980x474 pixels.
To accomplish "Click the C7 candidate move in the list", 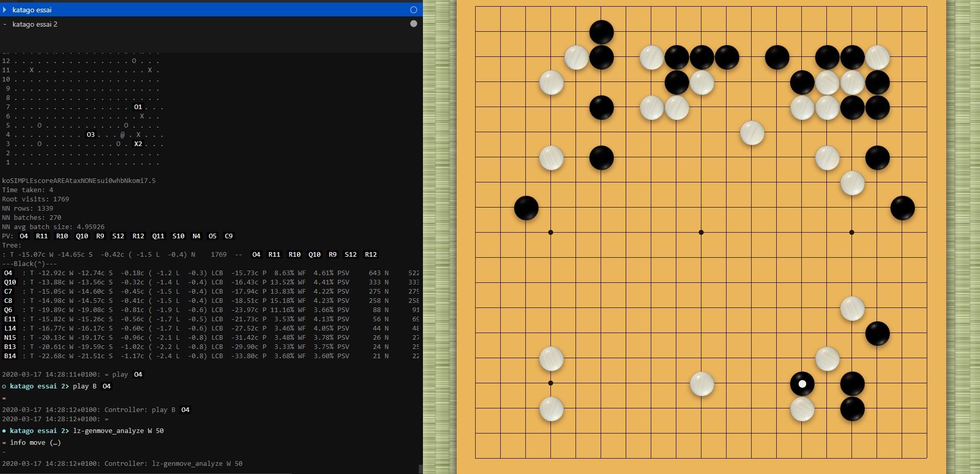I will 8,292.
